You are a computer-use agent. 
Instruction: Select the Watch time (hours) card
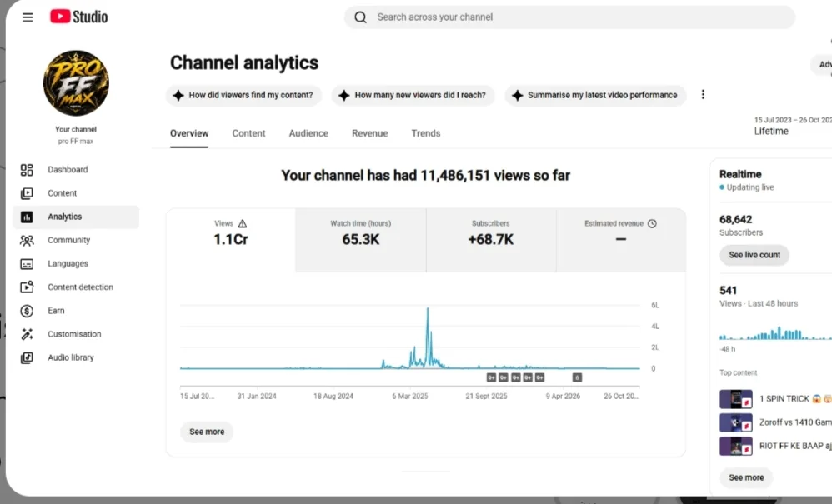pyautogui.click(x=361, y=240)
